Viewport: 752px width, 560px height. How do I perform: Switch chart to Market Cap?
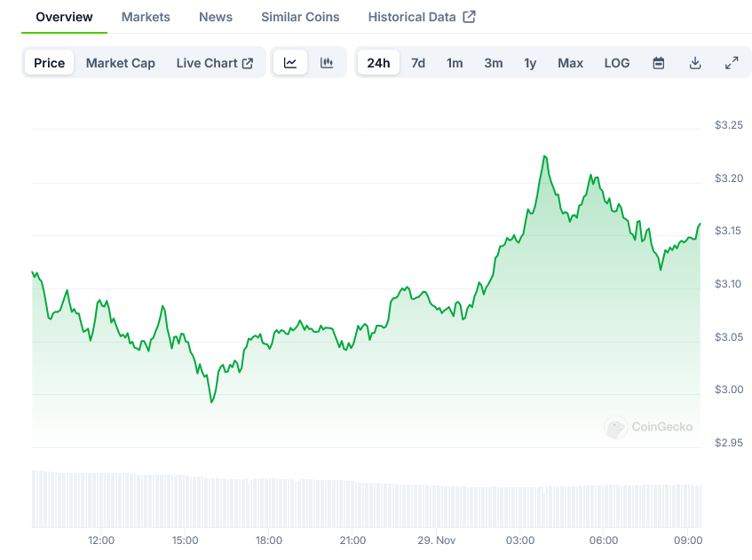(121, 63)
